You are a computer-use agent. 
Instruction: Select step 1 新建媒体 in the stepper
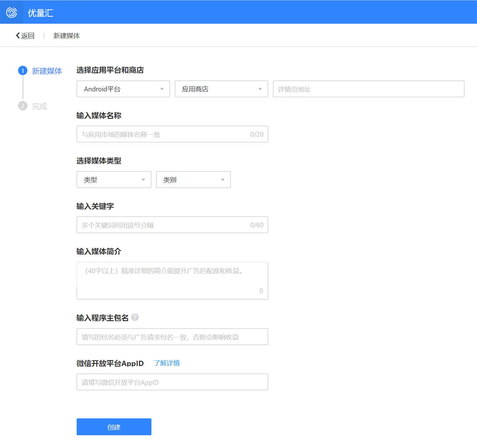pyautogui.click(x=40, y=71)
